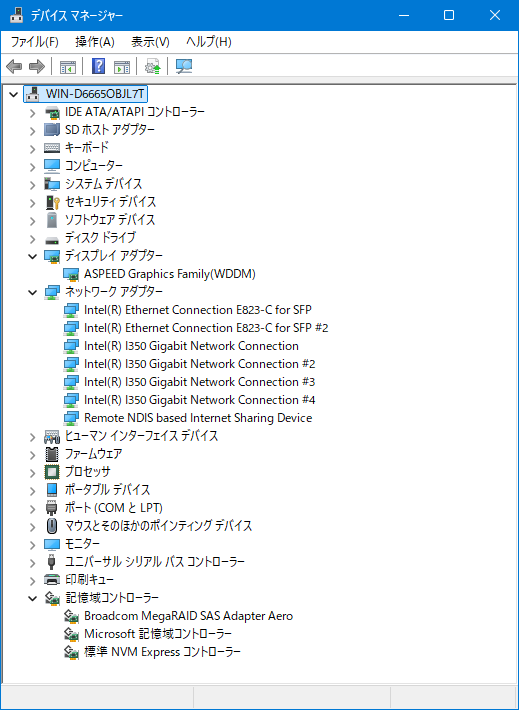Collapse the ネットワーク アダプター category
The width and height of the screenshot is (519, 710).
[33, 293]
